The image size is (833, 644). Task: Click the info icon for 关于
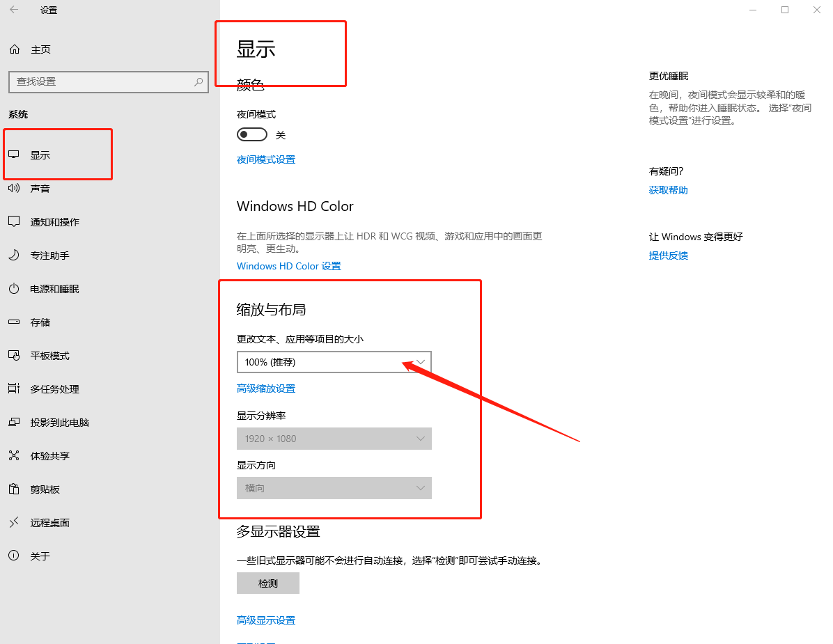click(x=15, y=556)
